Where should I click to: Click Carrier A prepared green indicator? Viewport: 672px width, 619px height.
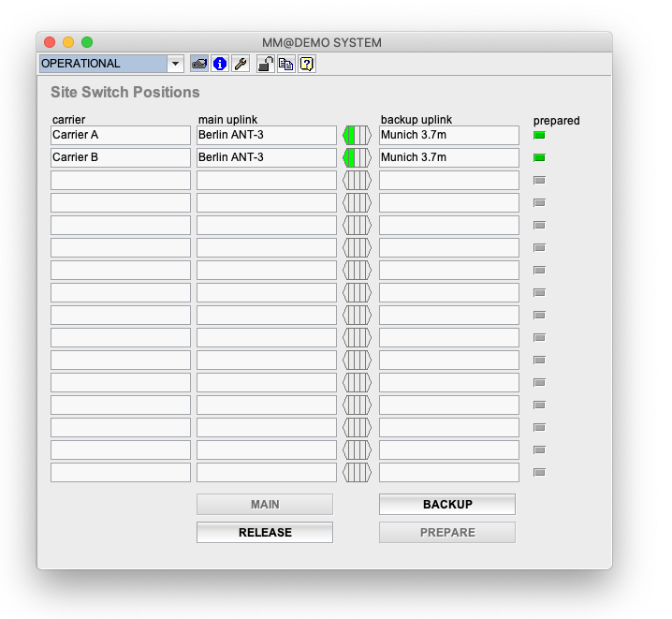(x=539, y=135)
